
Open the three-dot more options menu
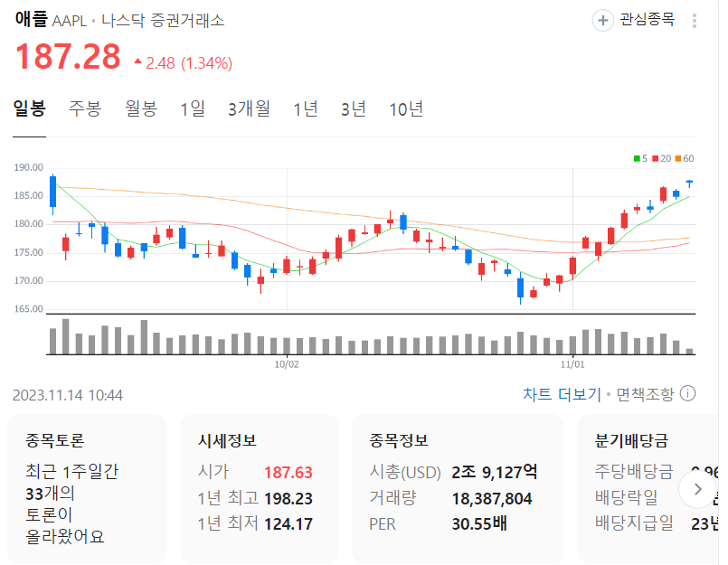coord(695,21)
